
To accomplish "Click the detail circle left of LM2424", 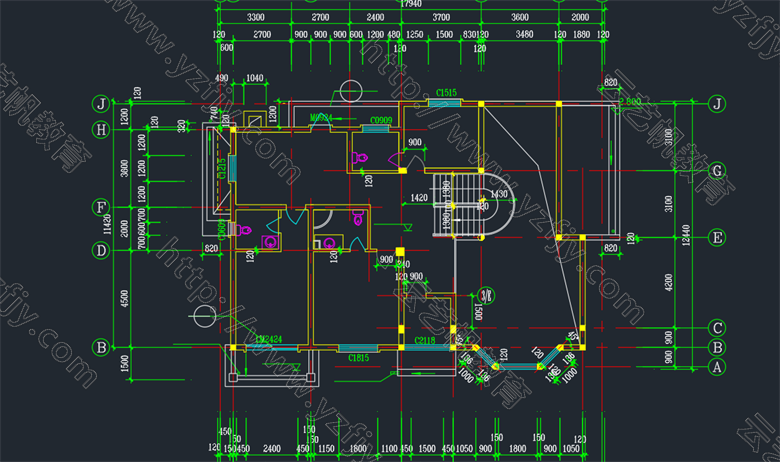I will pyautogui.click(x=204, y=316).
